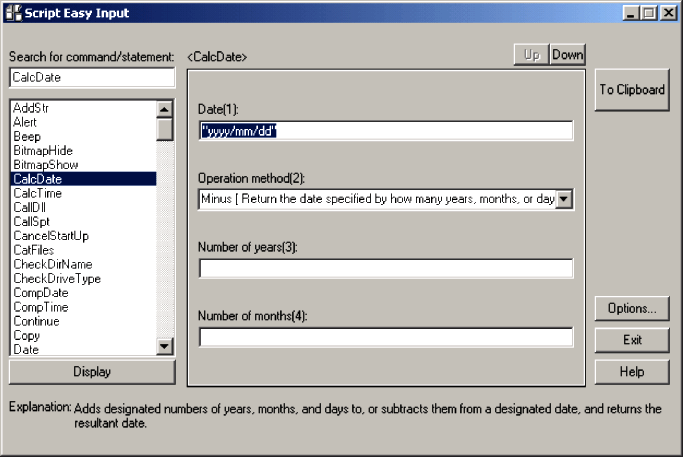Close the Script Easy Input window

(668, 13)
